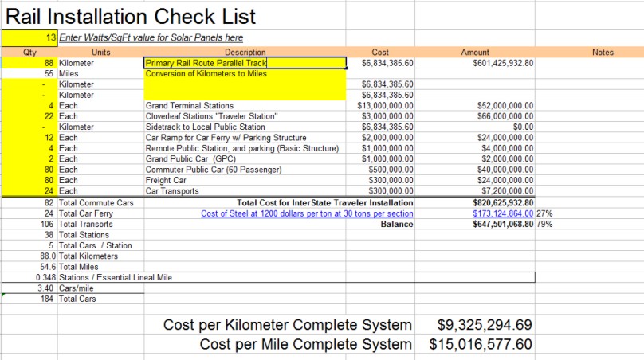
Task: Select the $66,000,000.00 amount cell
Action: pyautogui.click(x=475, y=116)
